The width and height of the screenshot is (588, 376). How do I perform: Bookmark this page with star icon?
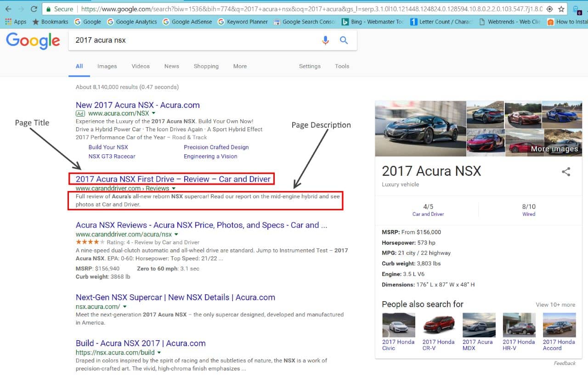tap(561, 9)
